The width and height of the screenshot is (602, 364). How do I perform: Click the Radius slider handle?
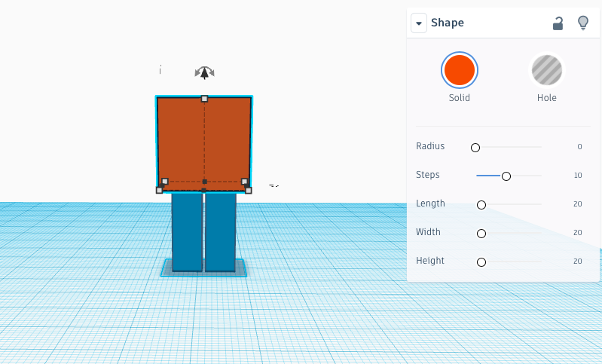(x=475, y=148)
